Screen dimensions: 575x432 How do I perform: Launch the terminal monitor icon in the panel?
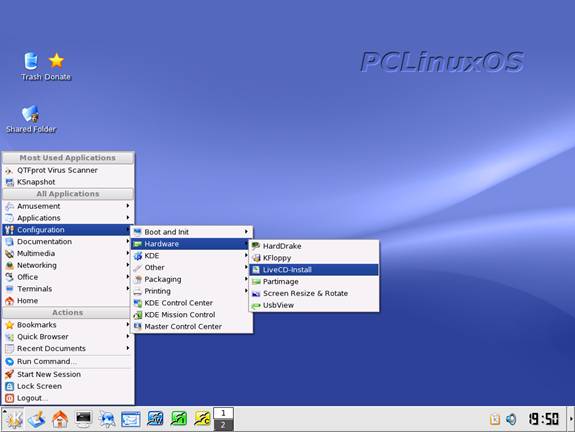[83, 419]
